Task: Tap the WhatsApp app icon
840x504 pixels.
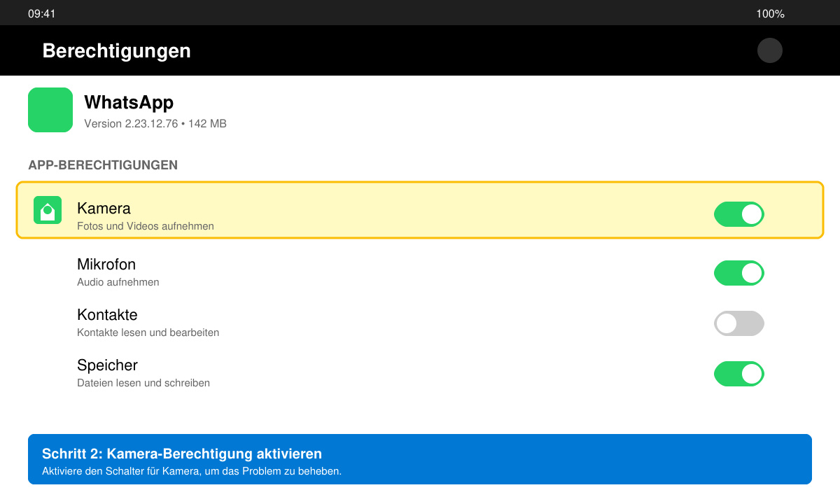Action: click(50, 110)
